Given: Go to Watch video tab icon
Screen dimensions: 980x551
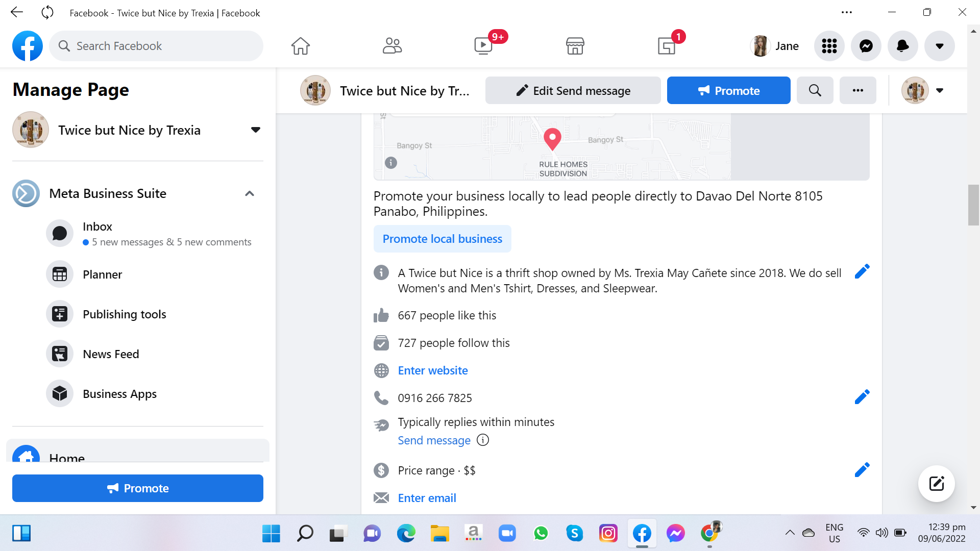Looking at the screenshot, I should (483, 46).
